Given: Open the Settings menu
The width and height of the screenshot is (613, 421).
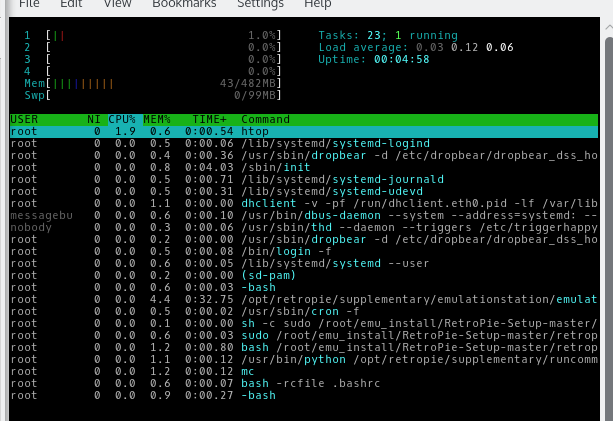Looking at the screenshot, I should [260, 4].
